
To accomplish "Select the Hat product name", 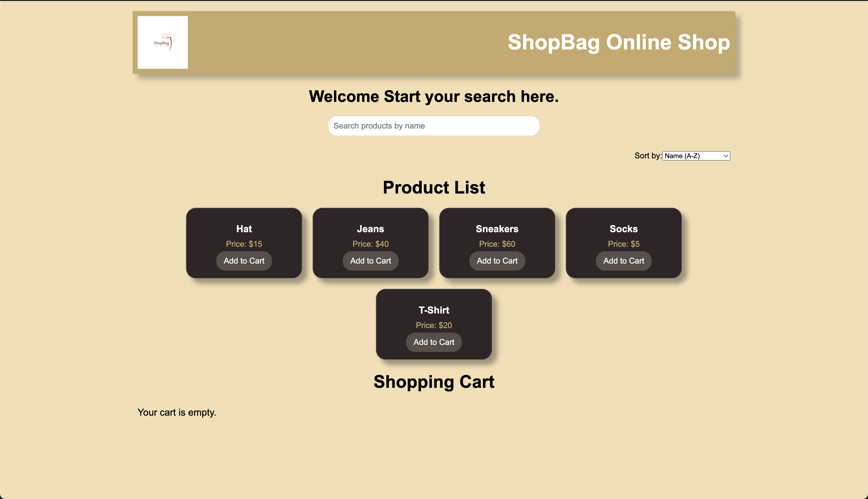I will click(x=244, y=229).
